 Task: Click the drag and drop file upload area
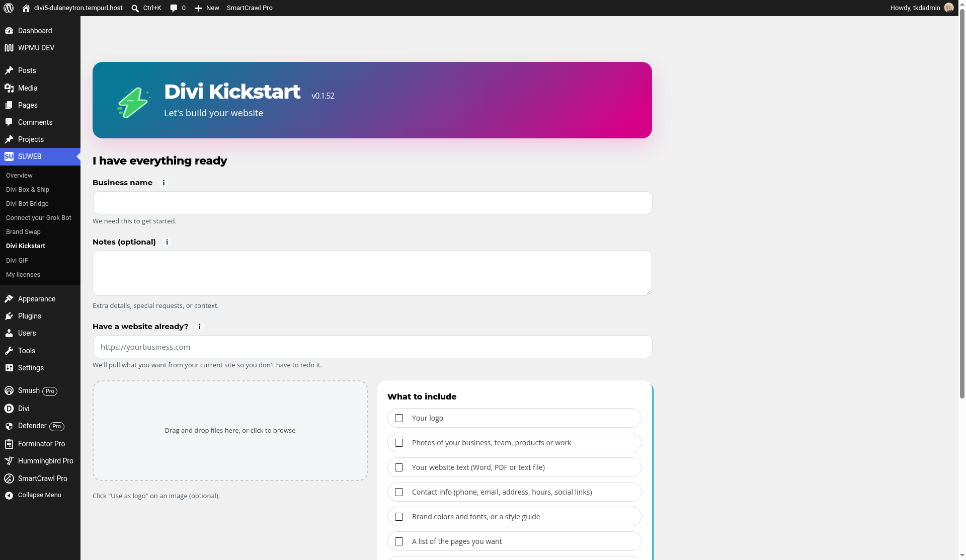point(230,431)
